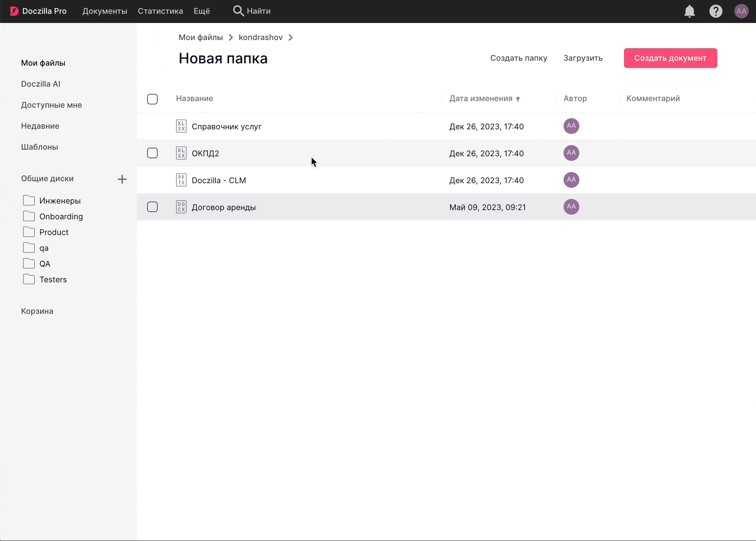The height and width of the screenshot is (541, 756).
Task: Open file ОКПД2
Action: pos(205,154)
